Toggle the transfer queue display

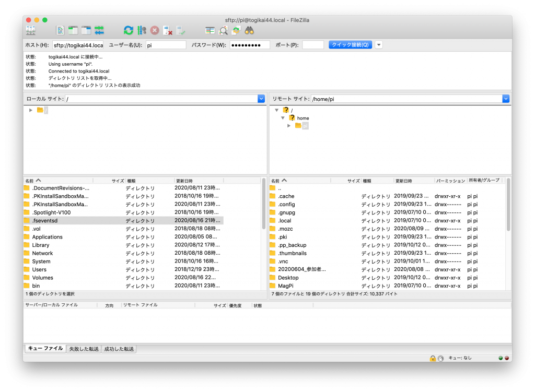tap(99, 30)
